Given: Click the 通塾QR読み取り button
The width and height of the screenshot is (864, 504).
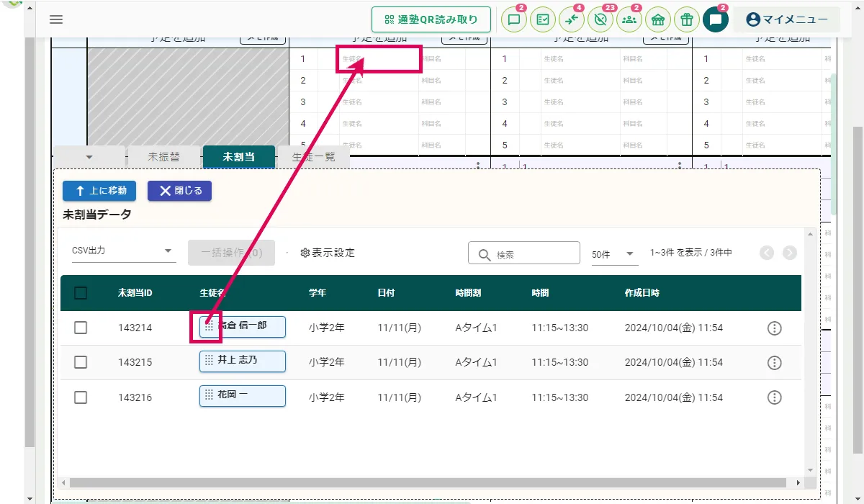Looking at the screenshot, I should tap(431, 19).
